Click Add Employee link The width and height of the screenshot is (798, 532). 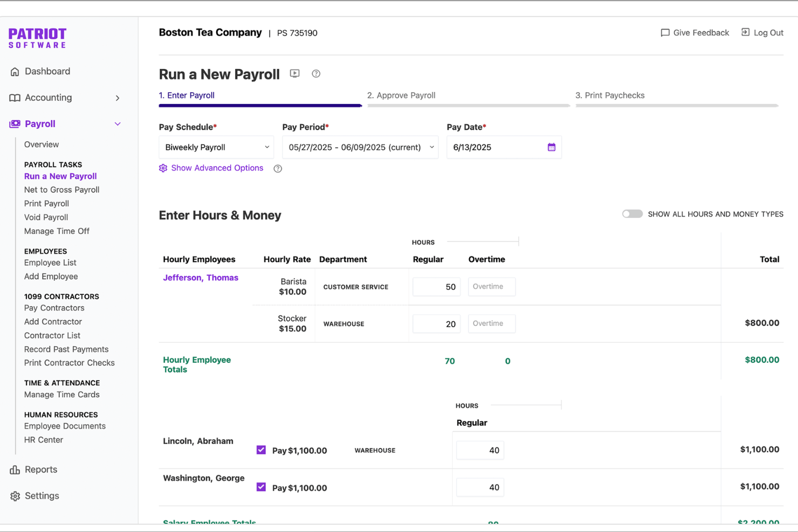pos(51,277)
